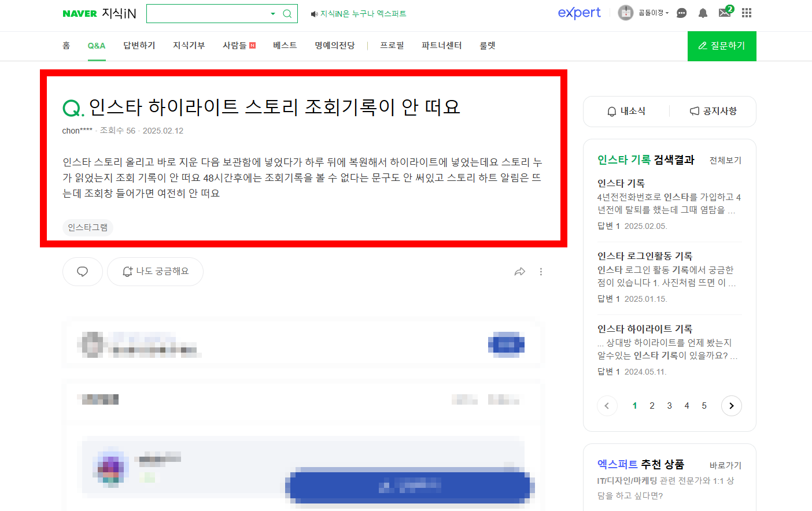This screenshot has height=511, width=812.
Task: Click the 엑스퍼트 추천 상품 heading
Action: point(641,464)
